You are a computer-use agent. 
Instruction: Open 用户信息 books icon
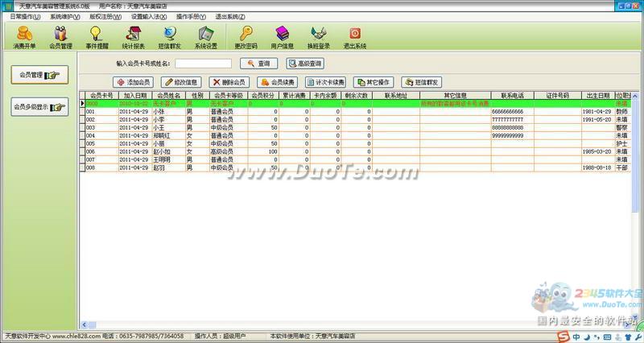(x=282, y=36)
